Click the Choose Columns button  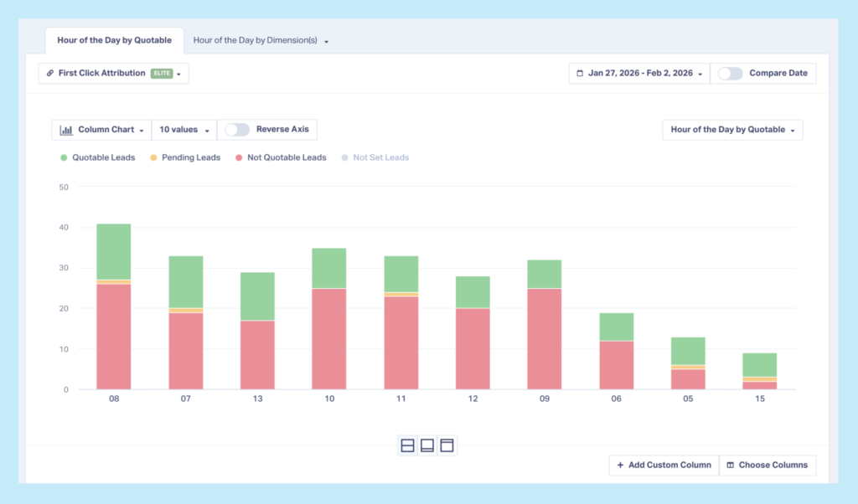pyautogui.click(x=768, y=465)
